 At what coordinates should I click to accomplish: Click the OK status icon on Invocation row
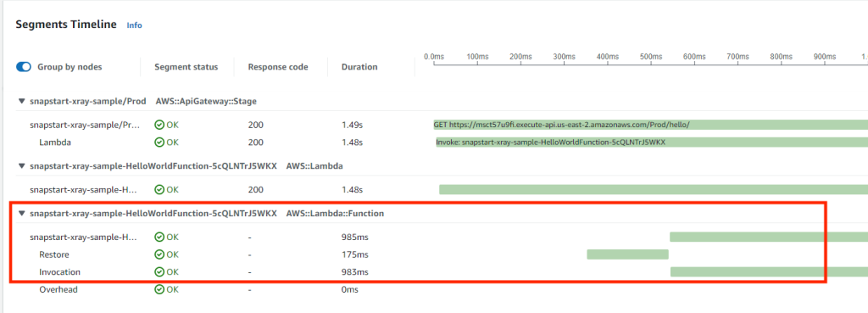[159, 272]
